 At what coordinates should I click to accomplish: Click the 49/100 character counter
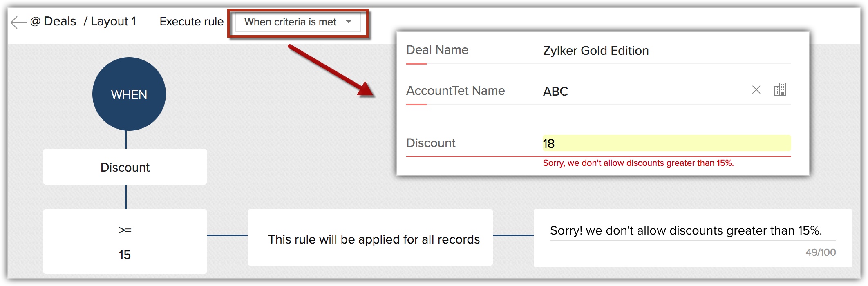(x=820, y=252)
